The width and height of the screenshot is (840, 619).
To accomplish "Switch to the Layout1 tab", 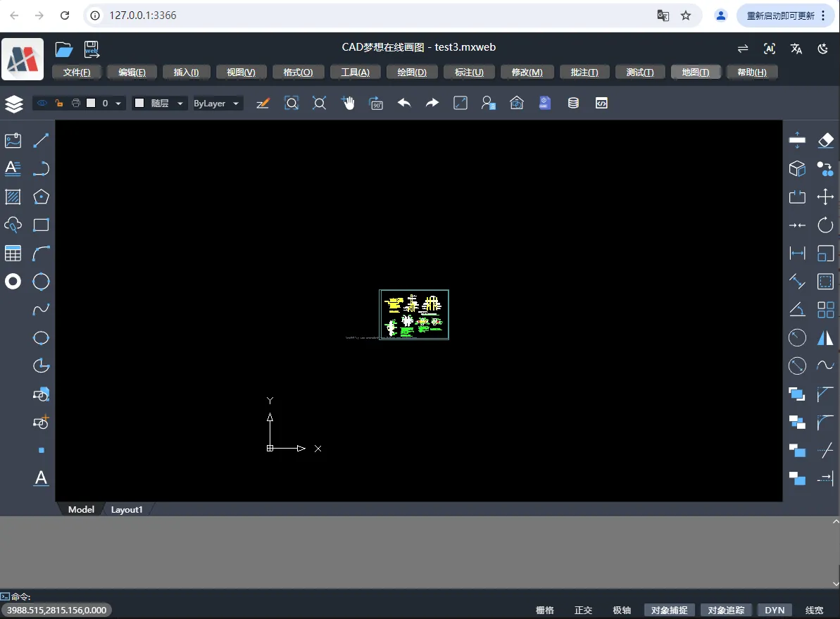I will click(127, 510).
